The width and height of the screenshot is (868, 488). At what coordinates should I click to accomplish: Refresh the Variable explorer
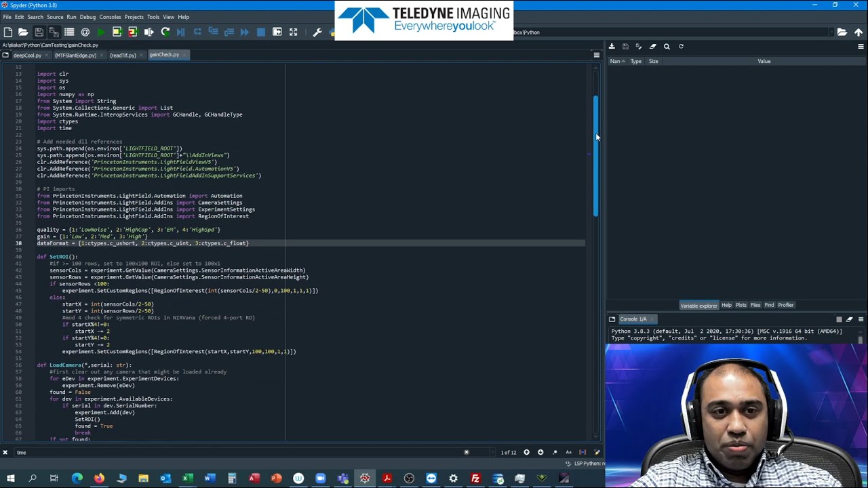tap(681, 46)
